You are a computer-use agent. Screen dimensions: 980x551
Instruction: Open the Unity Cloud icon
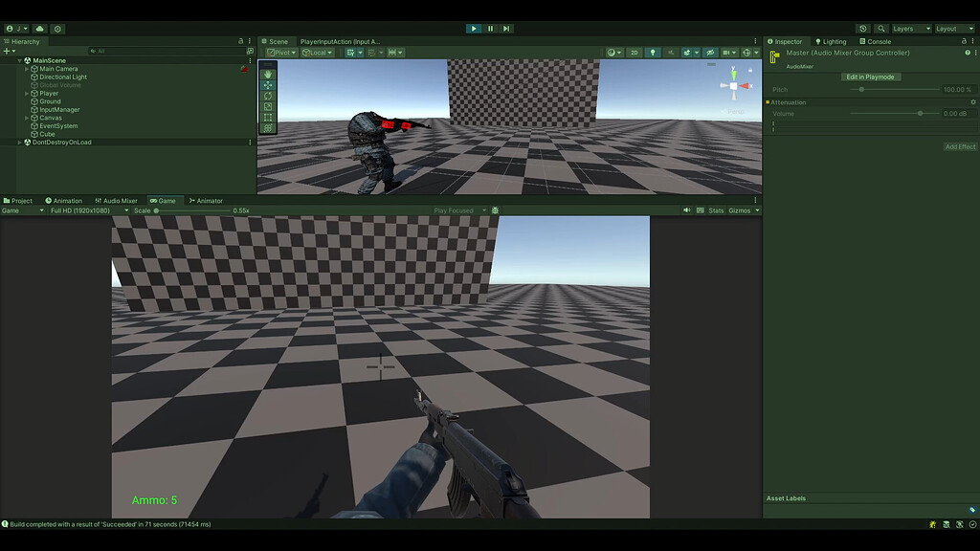[40, 29]
